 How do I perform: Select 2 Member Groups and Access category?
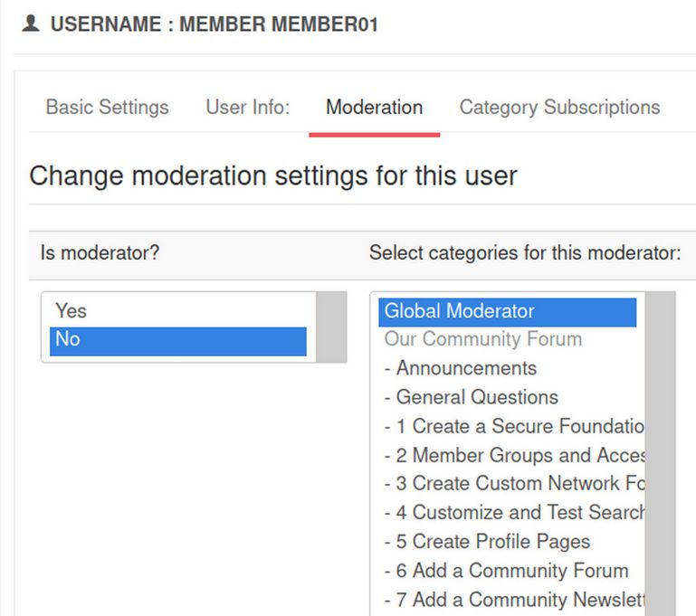pos(512,455)
